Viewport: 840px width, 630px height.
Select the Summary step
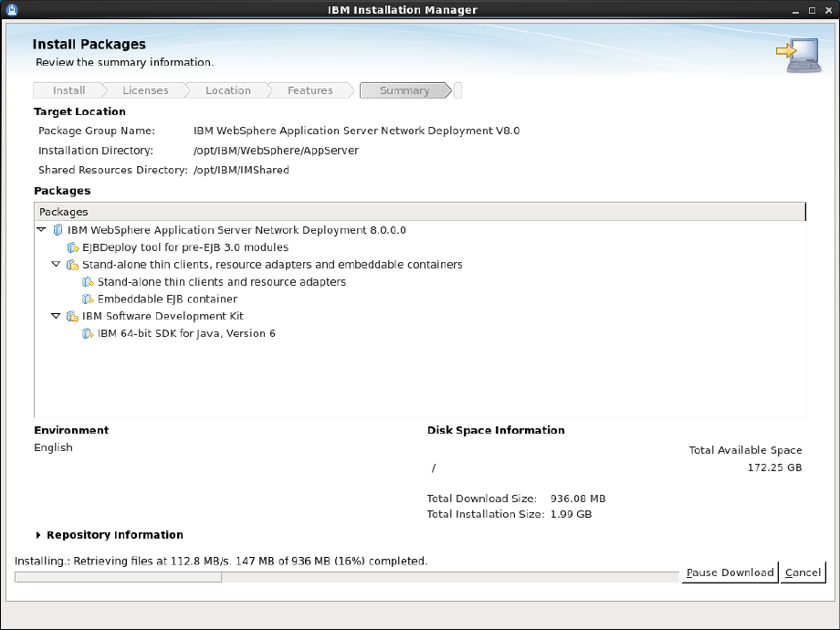click(x=404, y=90)
